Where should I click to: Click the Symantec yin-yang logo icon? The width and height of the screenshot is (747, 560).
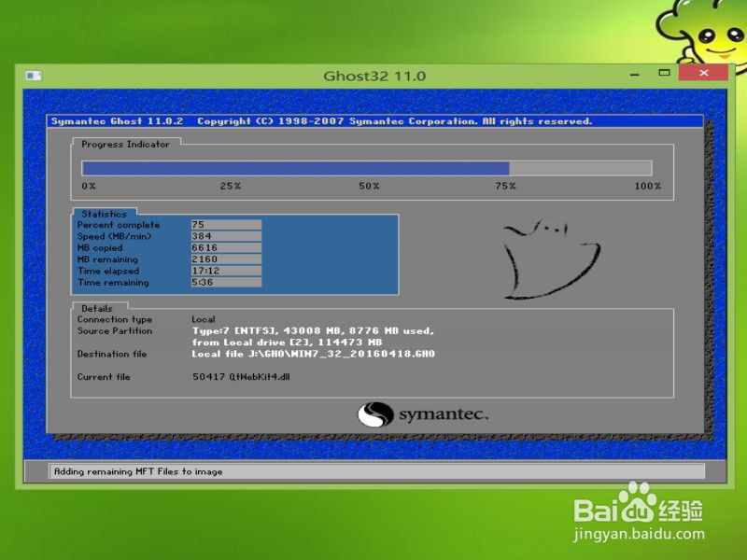[x=375, y=414]
